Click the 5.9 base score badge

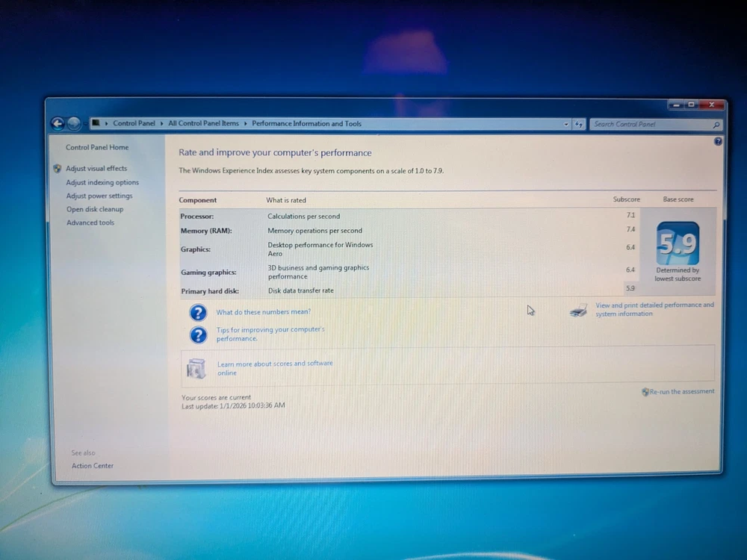point(678,243)
